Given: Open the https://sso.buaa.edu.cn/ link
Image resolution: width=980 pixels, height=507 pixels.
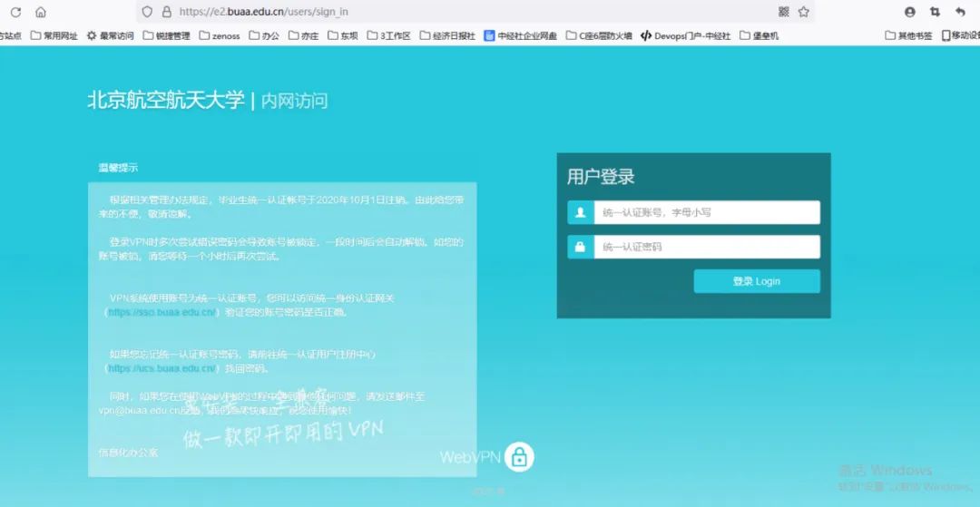Looking at the screenshot, I should coord(162,312).
